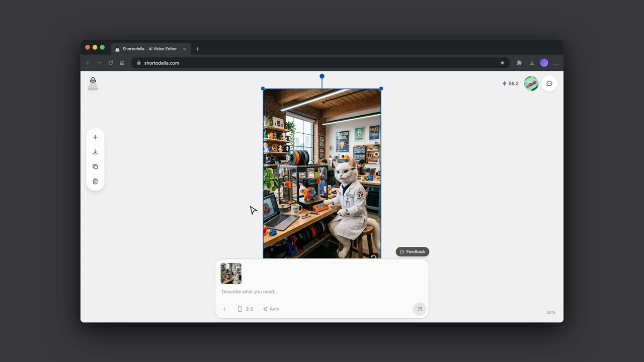Viewport: 644px width, 362px height.
Task: Click the rotation handle above the image
Action: [x=322, y=76]
